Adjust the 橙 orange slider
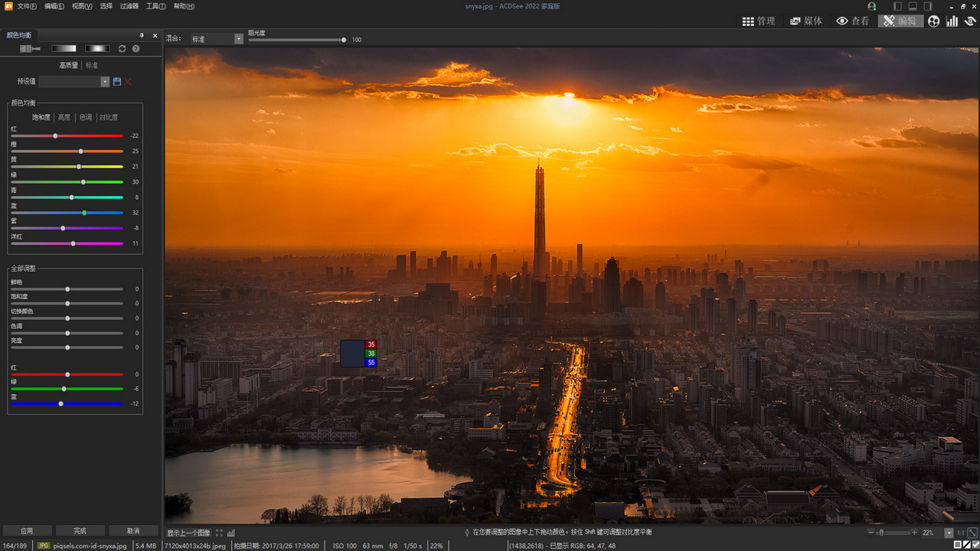Screen dimensions: 980x551 tap(67, 151)
